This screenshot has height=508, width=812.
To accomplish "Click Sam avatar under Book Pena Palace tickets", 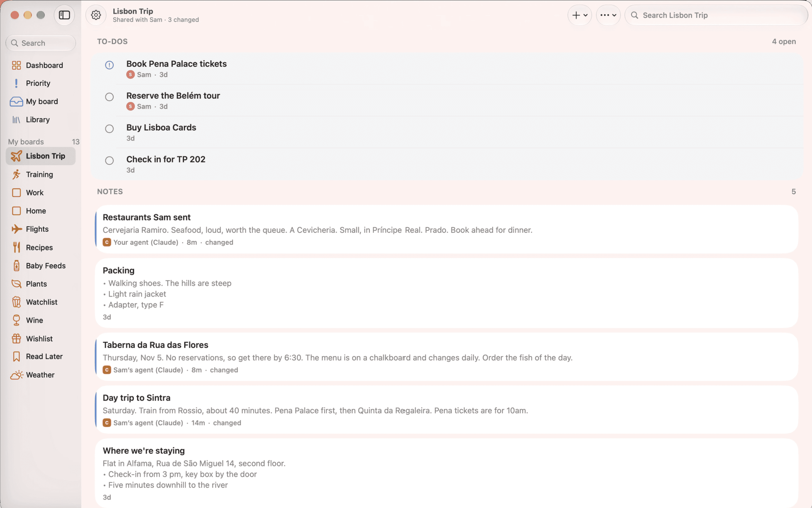I will [131, 75].
